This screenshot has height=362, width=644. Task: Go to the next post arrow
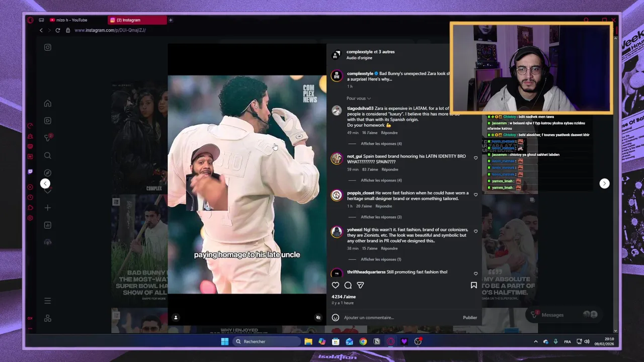[604, 184]
